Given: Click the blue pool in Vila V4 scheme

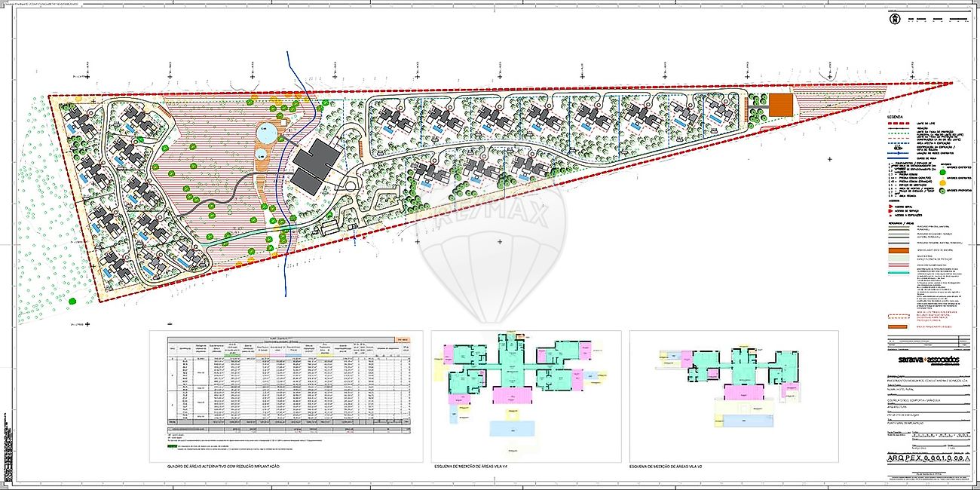Looking at the screenshot, I should pyautogui.click(x=513, y=428).
